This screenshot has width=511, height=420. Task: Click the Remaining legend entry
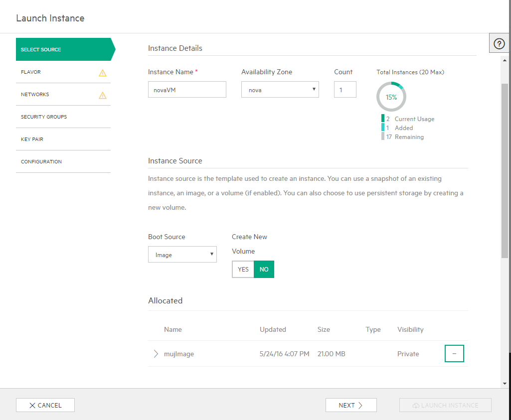click(x=403, y=137)
